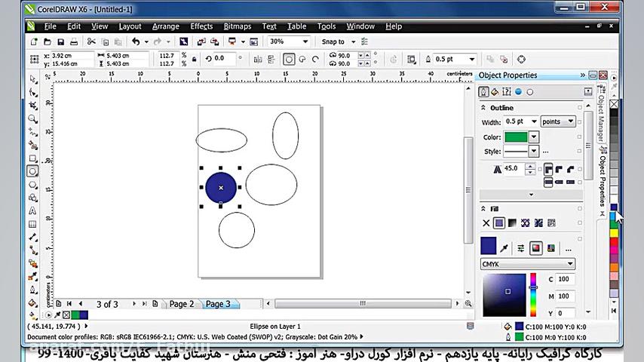
Task: Show color viewers option
Action: [535, 248]
